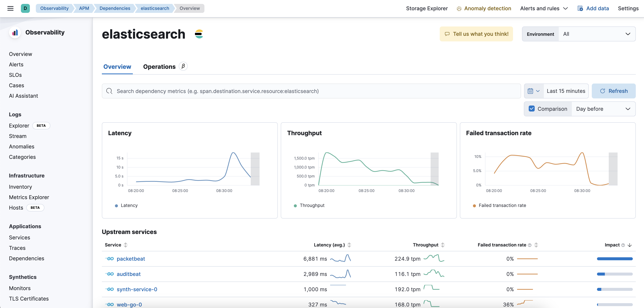Sort by Failed transaction rate column arrows

coord(536,245)
